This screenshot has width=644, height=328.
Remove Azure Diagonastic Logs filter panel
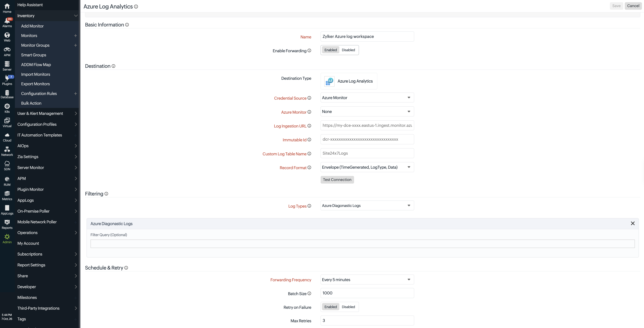(633, 223)
